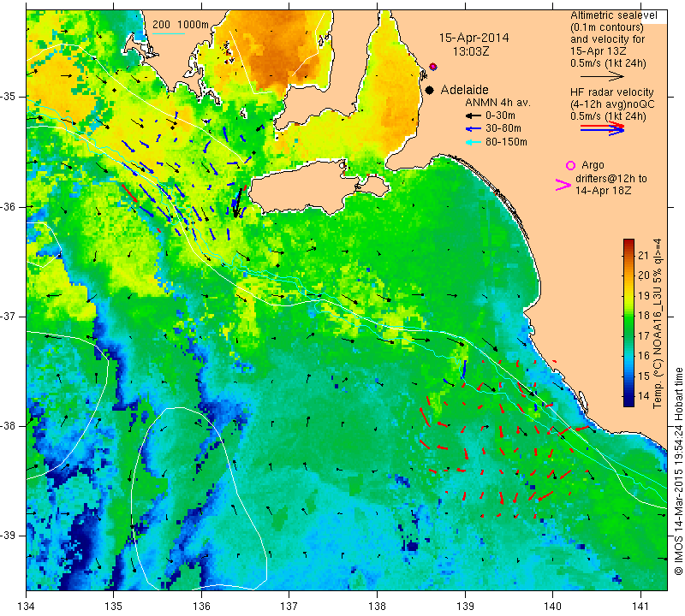Click the '0-30m' depth label
This screenshot has height=616, width=685.
pyautogui.click(x=500, y=115)
